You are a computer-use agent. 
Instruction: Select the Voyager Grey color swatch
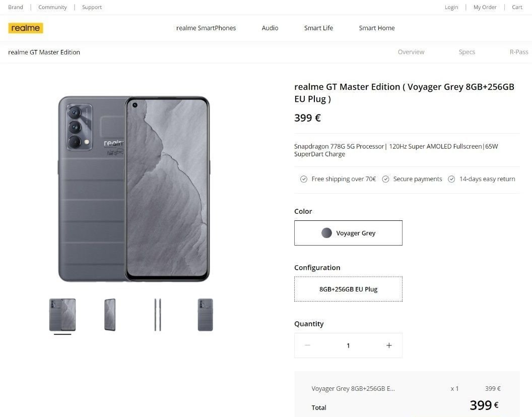[348, 233]
